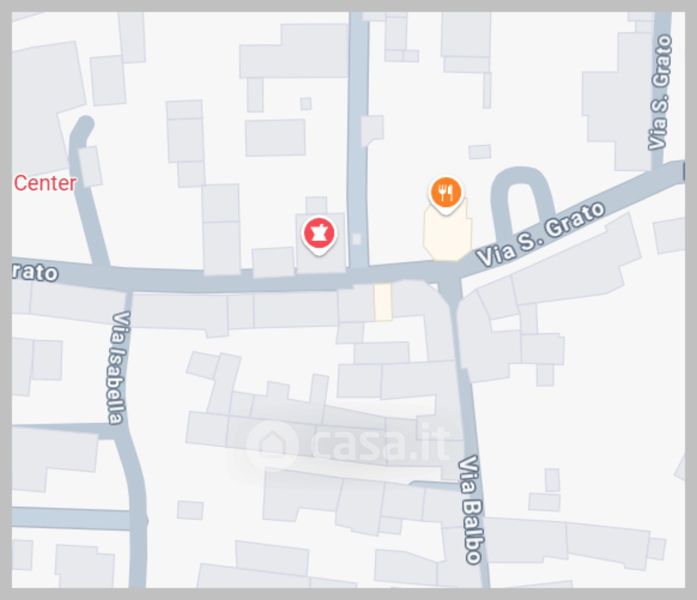Click the building under the pharmacy marker
This screenshot has height=600, width=697.
[x=320, y=243]
